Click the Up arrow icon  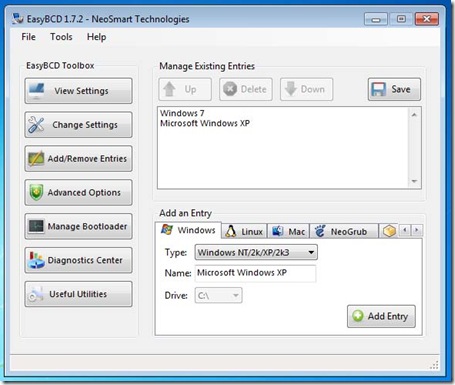[x=170, y=89]
